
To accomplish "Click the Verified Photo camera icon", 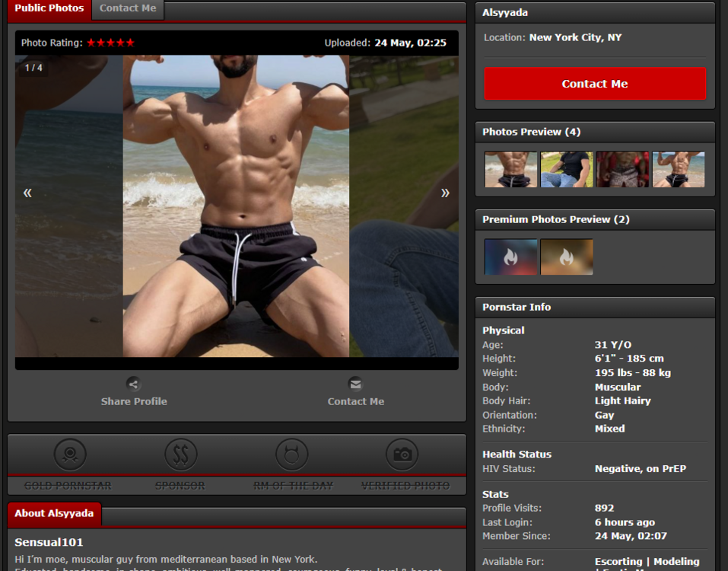I will click(x=402, y=455).
